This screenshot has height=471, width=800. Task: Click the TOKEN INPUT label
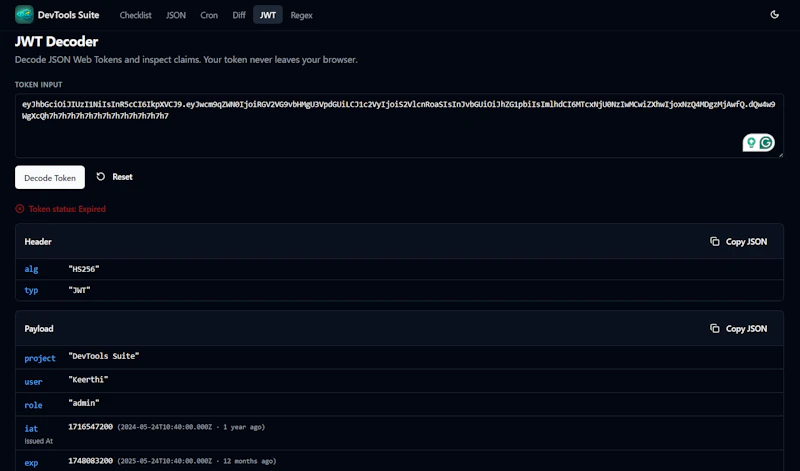38,85
